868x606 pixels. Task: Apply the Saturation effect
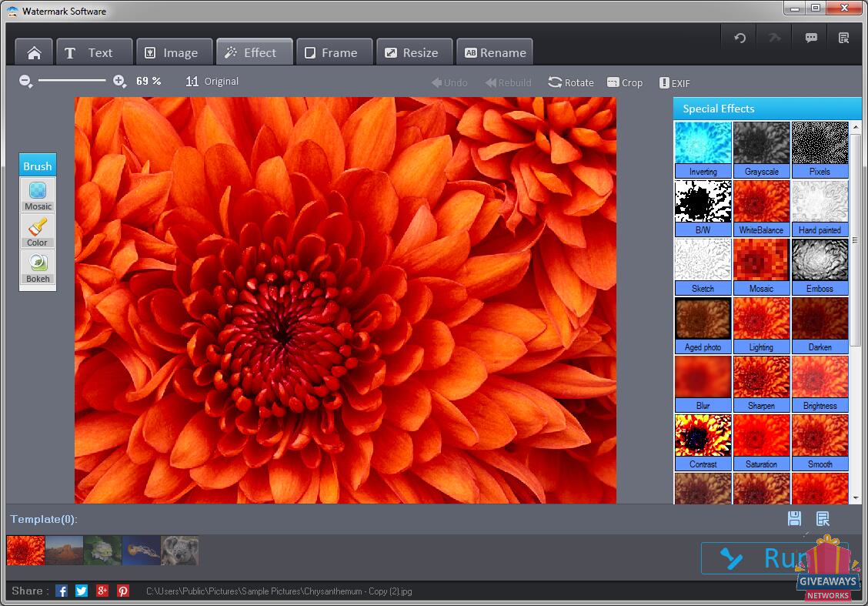pyautogui.click(x=762, y=443)
